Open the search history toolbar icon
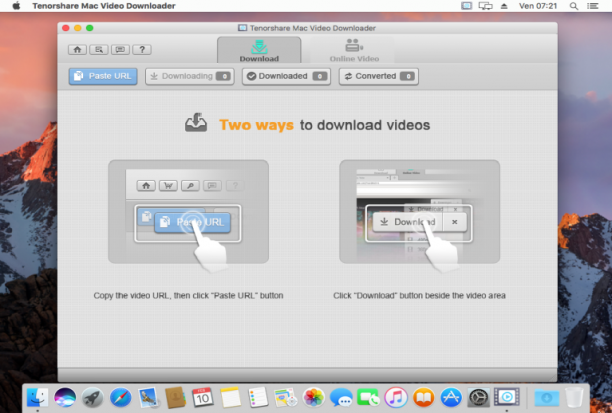 [x=99, y=50]
